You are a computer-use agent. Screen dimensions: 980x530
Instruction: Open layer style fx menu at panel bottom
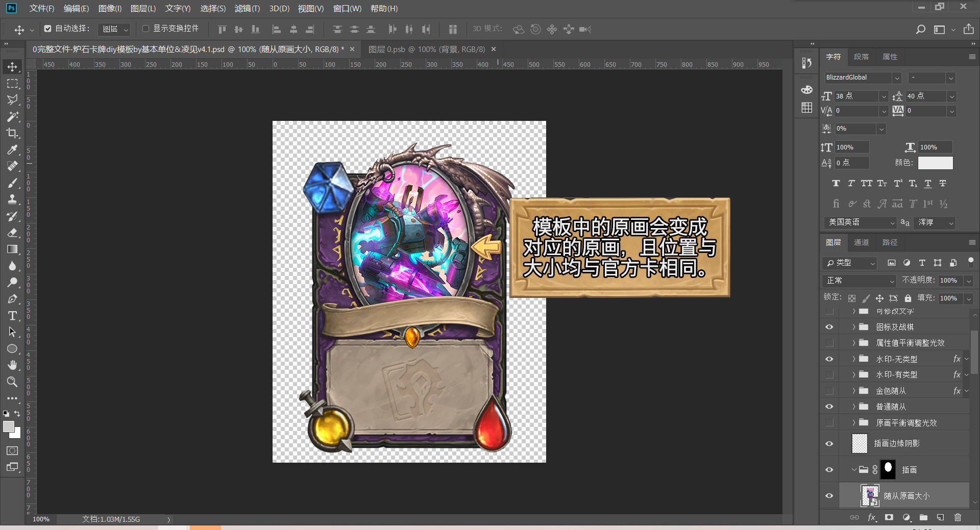pyautogui.click(x=872, y=517)
